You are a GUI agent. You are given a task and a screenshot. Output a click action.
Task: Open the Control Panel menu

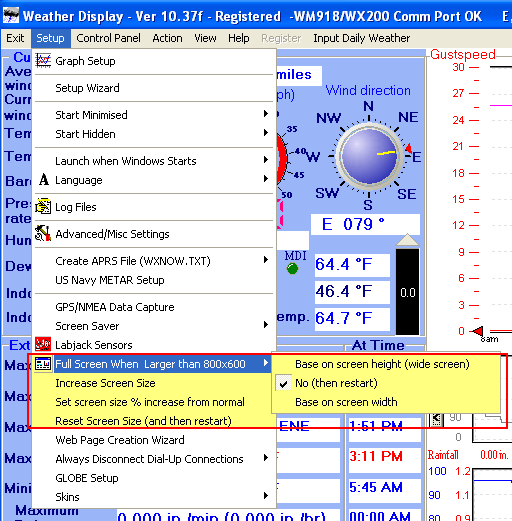tap(108, 38)
